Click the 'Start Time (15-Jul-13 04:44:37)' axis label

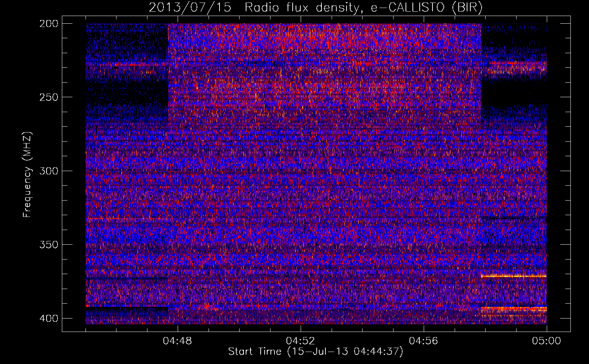316,352
